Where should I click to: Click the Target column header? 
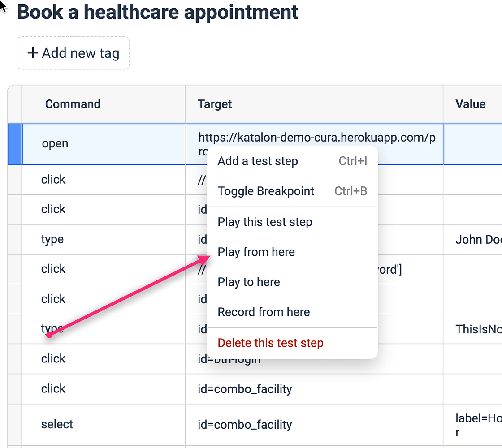[x=215, y=104]
